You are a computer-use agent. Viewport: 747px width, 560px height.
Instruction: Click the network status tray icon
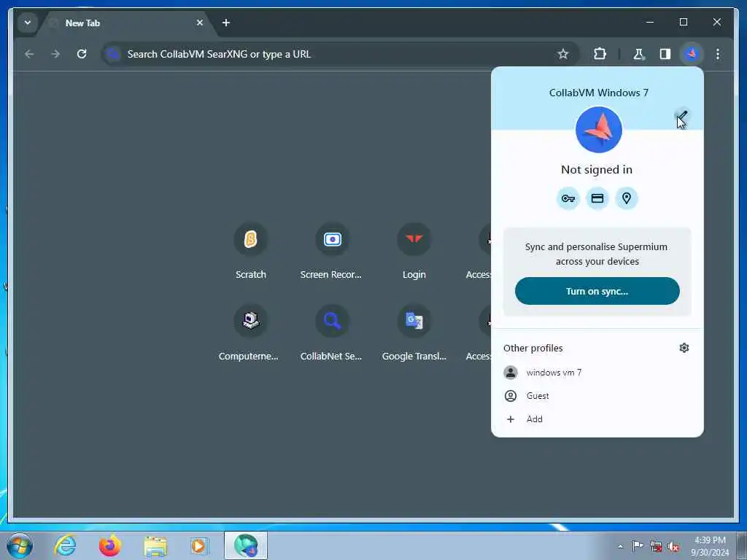click(656, 547)
